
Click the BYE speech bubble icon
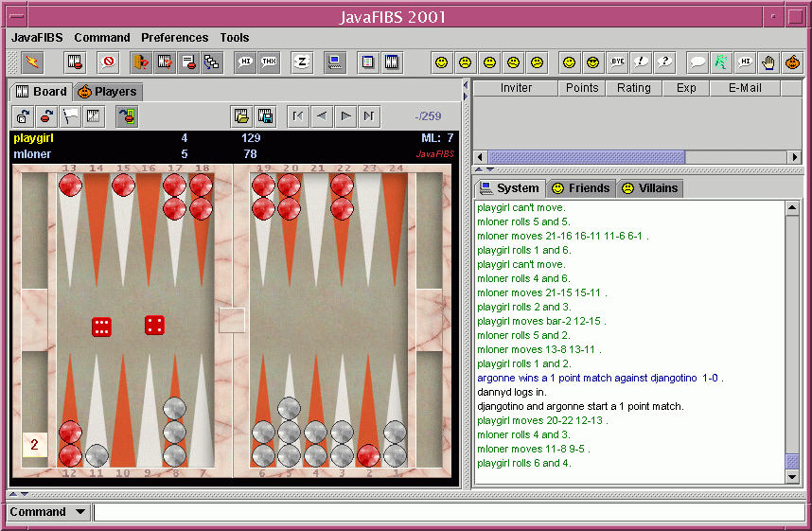pyautogui.click(x=617, y=62)
